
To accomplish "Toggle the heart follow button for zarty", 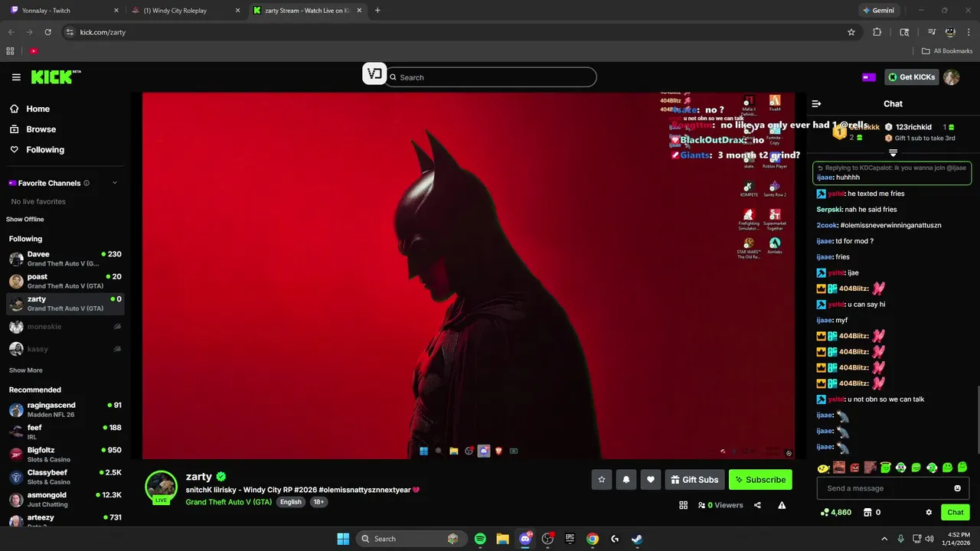I will click(x=651, y=480).
